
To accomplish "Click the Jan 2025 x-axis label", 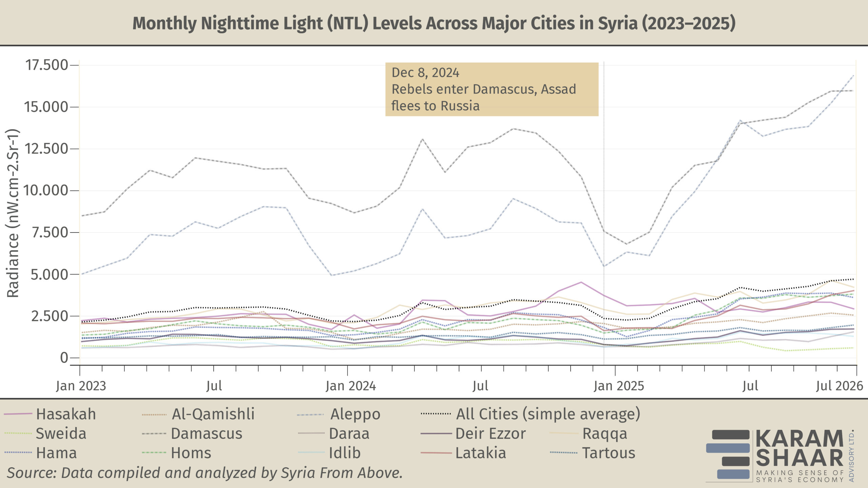I will coord(618,386).
